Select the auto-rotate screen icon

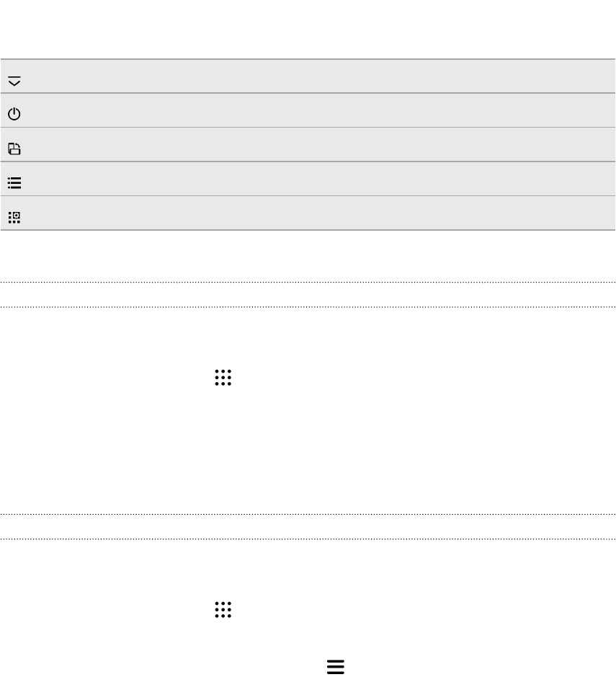pos(14,149)
